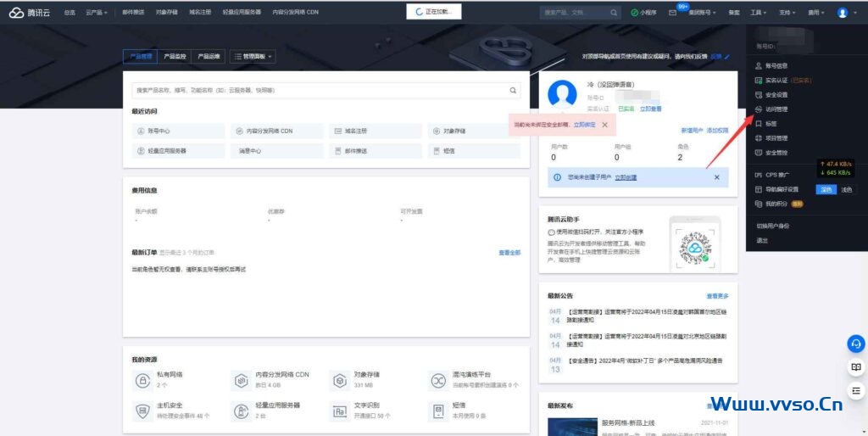Switch navigation theme to 浅色
The height and width of the screenshot is (436, 868).
pyautogui.click(x=846, y=189)
